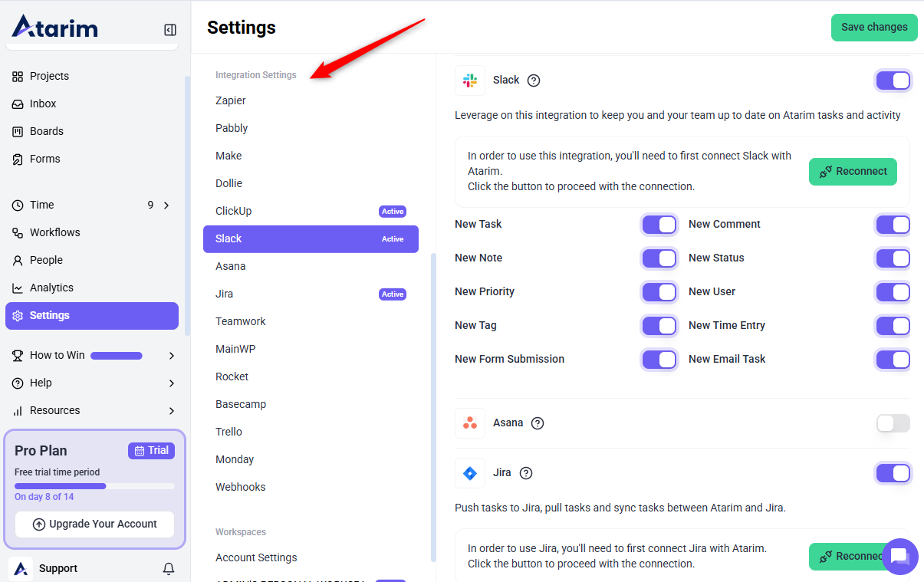Click the Save changes button
924x582 pixels.
(x=874, y=28)
